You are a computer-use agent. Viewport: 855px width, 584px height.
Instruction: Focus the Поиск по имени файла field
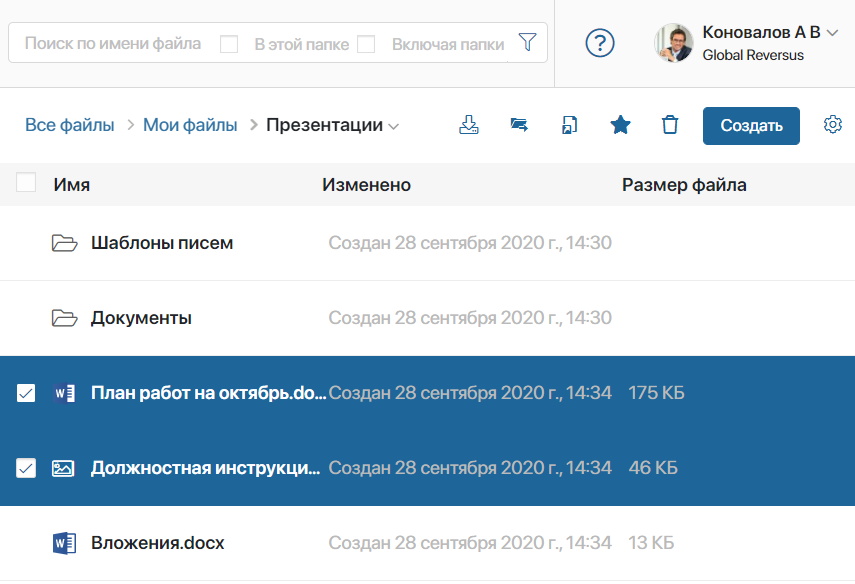point(113,43)
